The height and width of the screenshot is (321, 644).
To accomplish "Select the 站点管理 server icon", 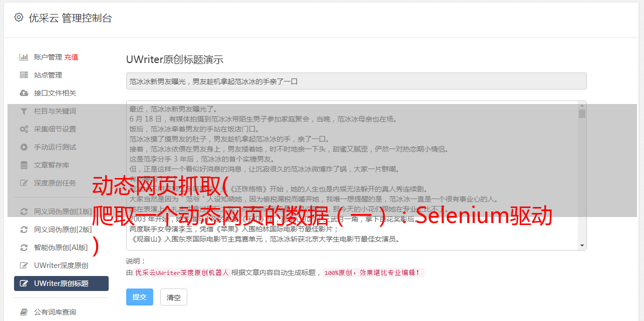I will tap(24, 75).
